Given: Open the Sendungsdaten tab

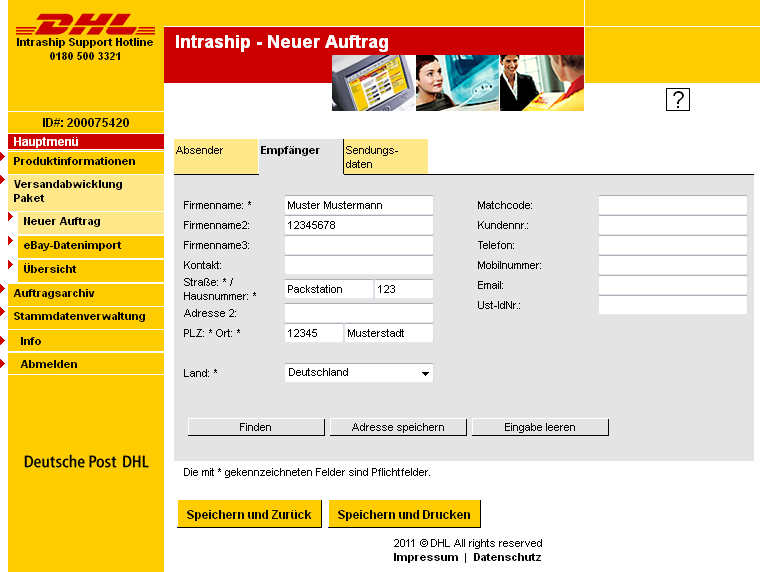Looking at the screenshot, I should click(x=386, y=156).
